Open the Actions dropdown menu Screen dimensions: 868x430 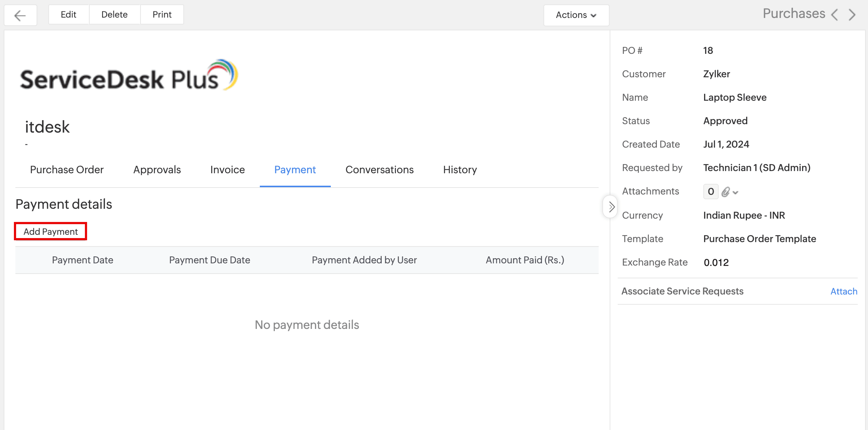click(x=576, y=15)
